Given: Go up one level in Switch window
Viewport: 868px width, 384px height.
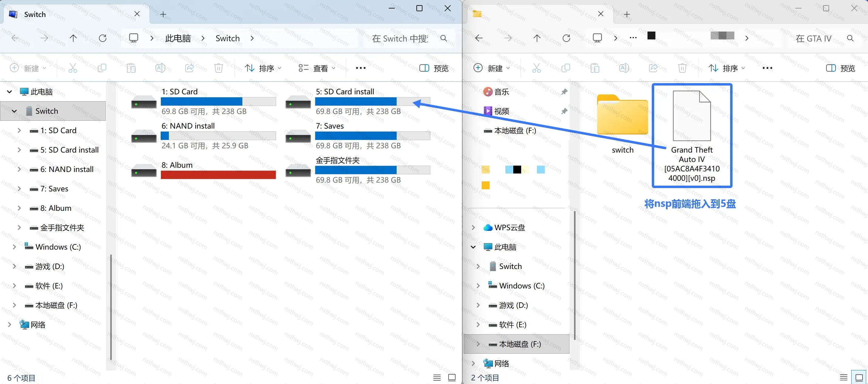Looking at the screenshot, I should (73, 38).
